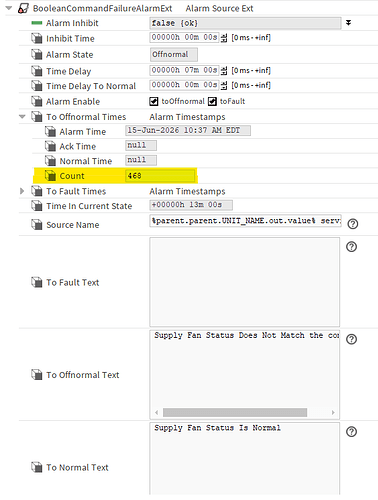Toggle the toOffnormal checkbox
Image resolution: width=378 pixels, height=500 pixels.
[x=154, y=101]
